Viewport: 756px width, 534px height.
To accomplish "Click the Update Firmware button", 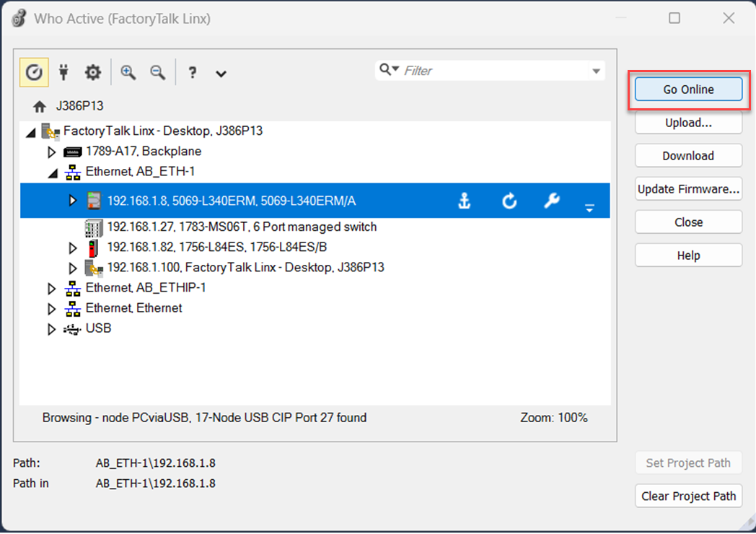I will click(687, 188).
